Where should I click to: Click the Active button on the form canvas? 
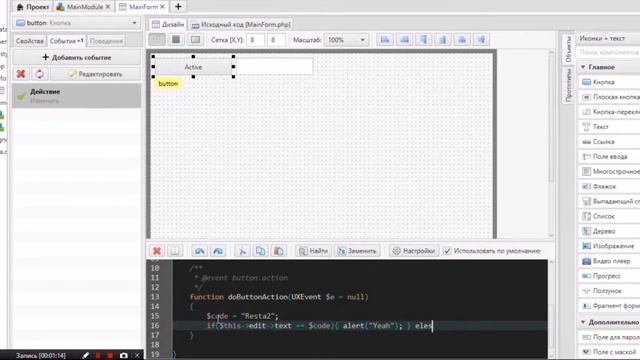[193, 67]
